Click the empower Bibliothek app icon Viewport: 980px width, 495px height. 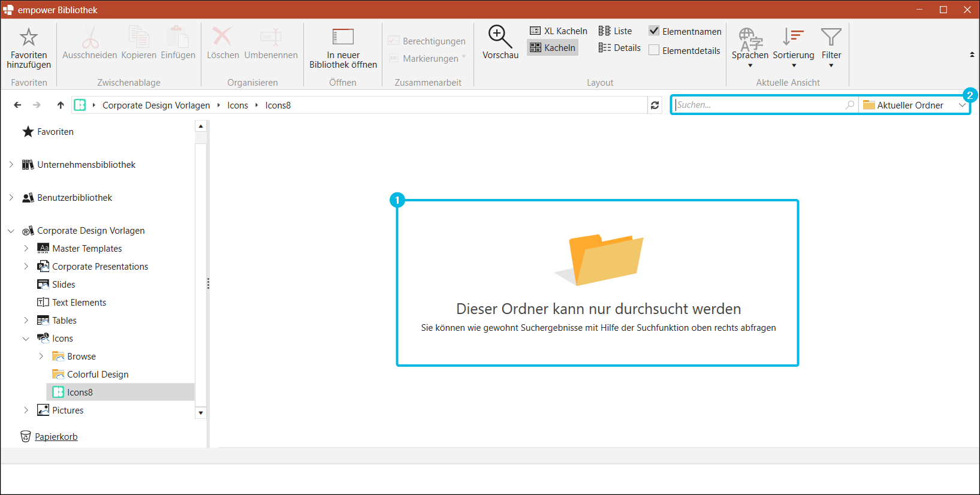(x=8, y=10)
